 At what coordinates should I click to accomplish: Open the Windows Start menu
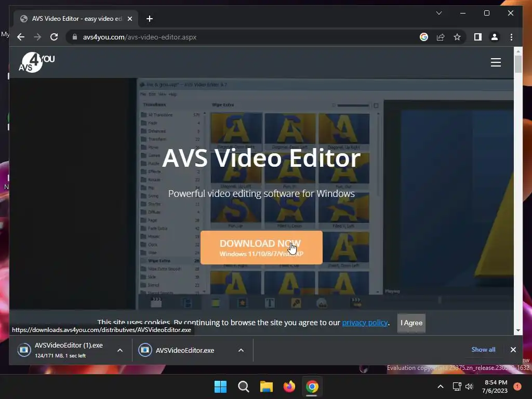pyautogui.click(x=220, y=387)
